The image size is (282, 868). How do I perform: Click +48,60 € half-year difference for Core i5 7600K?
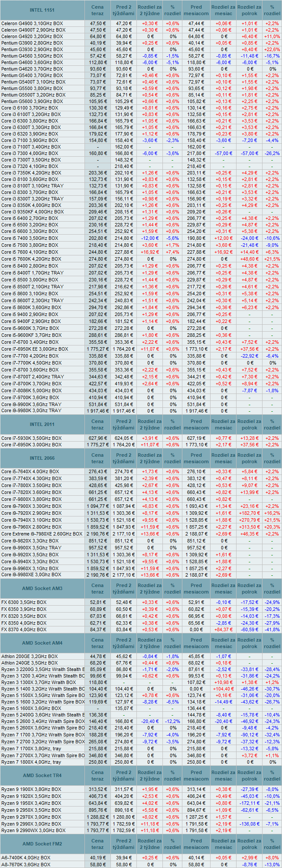250,259
